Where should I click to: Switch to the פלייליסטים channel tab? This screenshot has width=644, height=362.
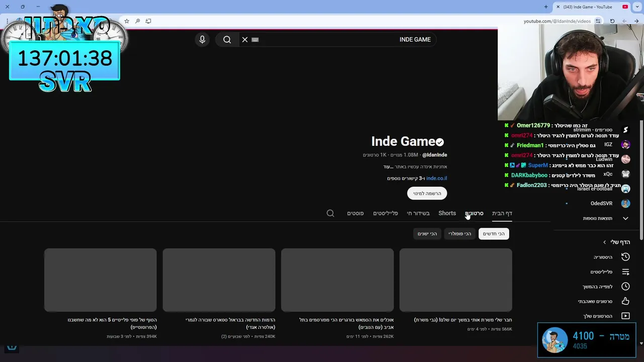click(x=385, y=213)
